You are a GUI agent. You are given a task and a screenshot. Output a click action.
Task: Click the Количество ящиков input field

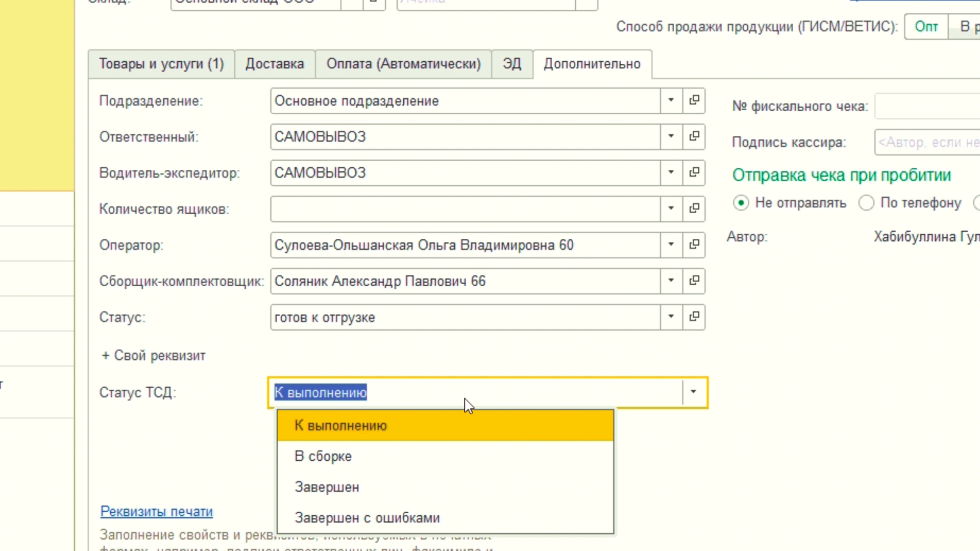465,209
